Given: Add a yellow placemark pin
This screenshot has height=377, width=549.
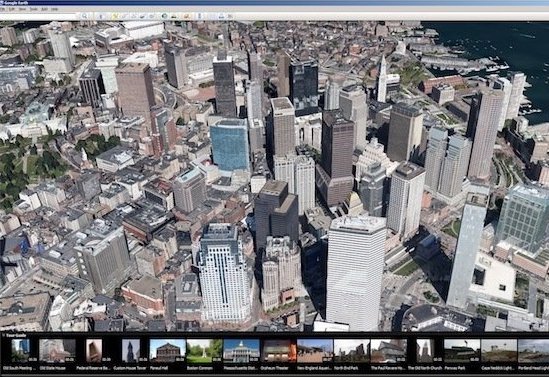Looking at the screenshot, I should (115, 16).
